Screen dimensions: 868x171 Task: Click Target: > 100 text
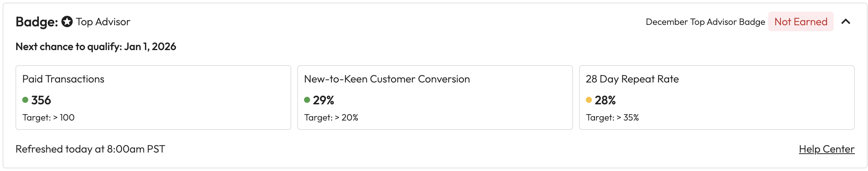click(x=49, y=118)
